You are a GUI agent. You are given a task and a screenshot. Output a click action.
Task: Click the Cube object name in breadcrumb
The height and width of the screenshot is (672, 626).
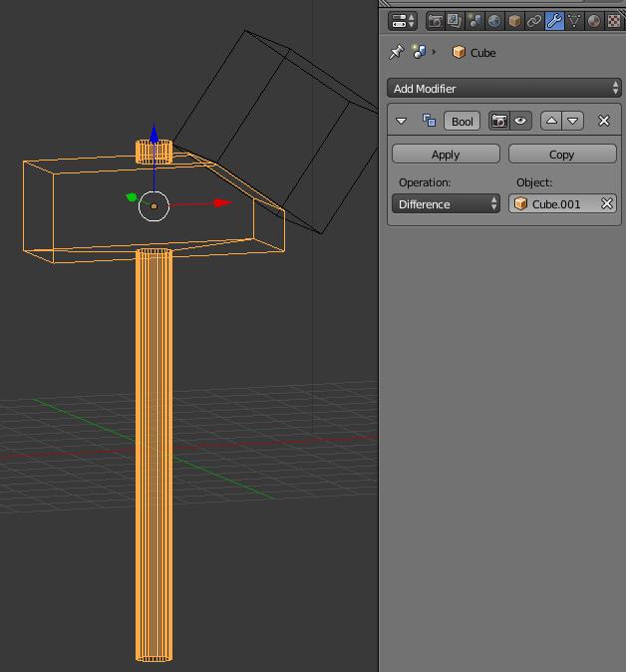pos(482,53)
